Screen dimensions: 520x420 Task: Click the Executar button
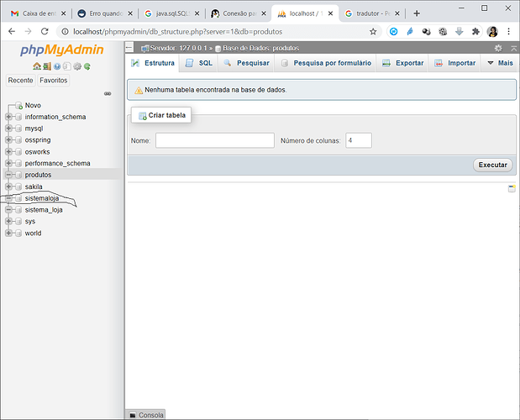pyautogui.click(x=492, y=165)
